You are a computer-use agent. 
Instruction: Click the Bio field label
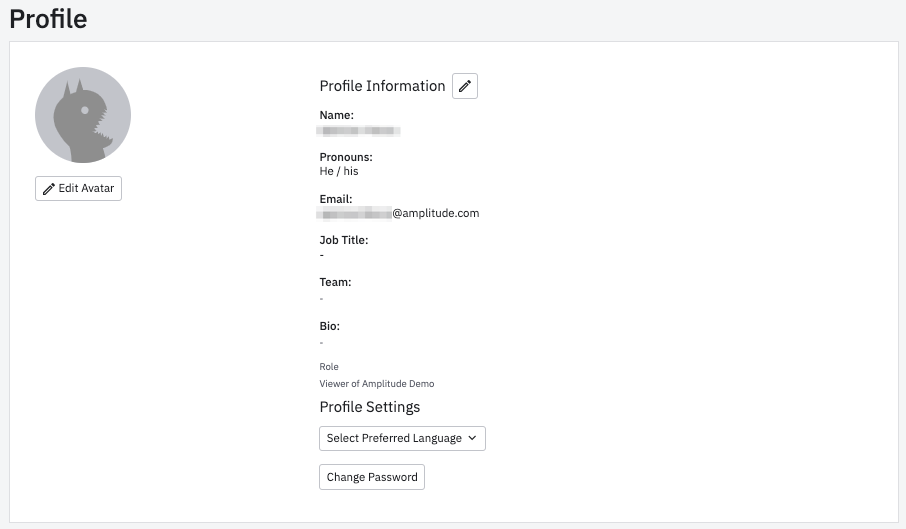pos(331,326)
